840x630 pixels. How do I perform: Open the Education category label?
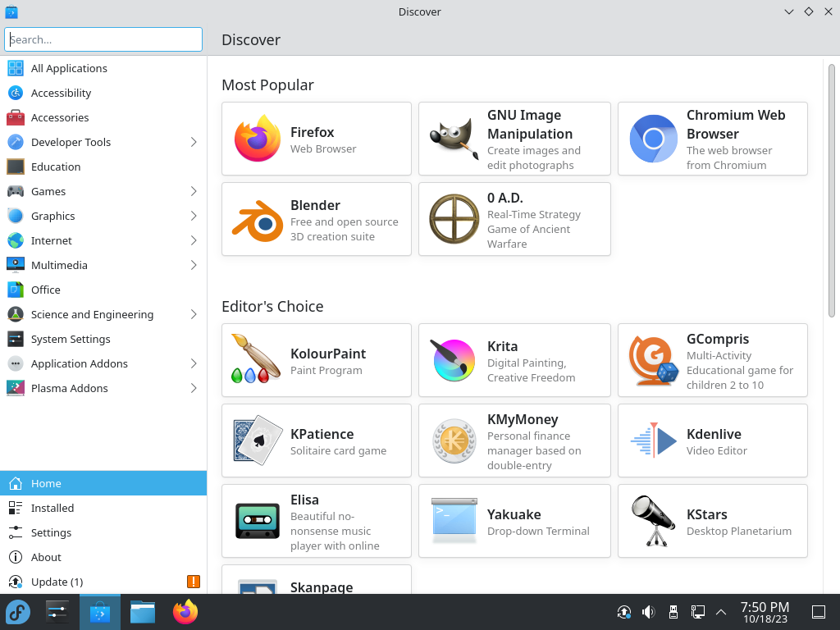click(x=56, y=167)
